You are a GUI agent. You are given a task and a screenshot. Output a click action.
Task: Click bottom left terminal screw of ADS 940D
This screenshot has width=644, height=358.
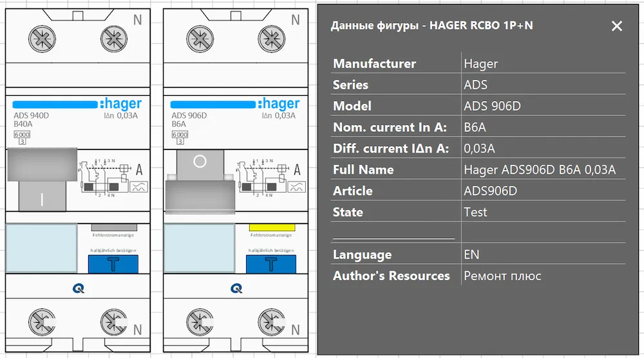[x=42, y=322]
